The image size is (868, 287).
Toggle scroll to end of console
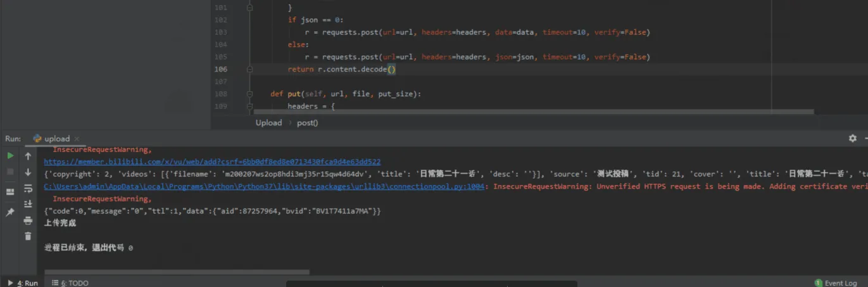[x=28, y=204]
